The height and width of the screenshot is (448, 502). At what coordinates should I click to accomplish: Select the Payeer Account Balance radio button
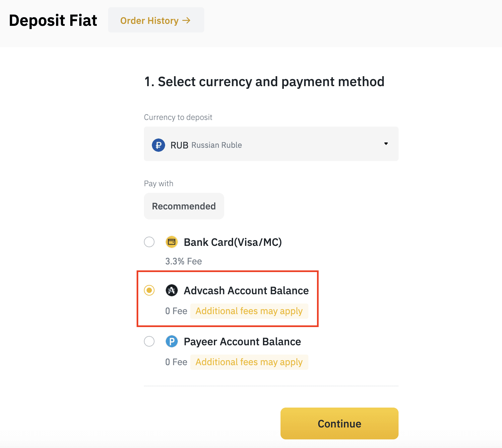click(149, 341)
